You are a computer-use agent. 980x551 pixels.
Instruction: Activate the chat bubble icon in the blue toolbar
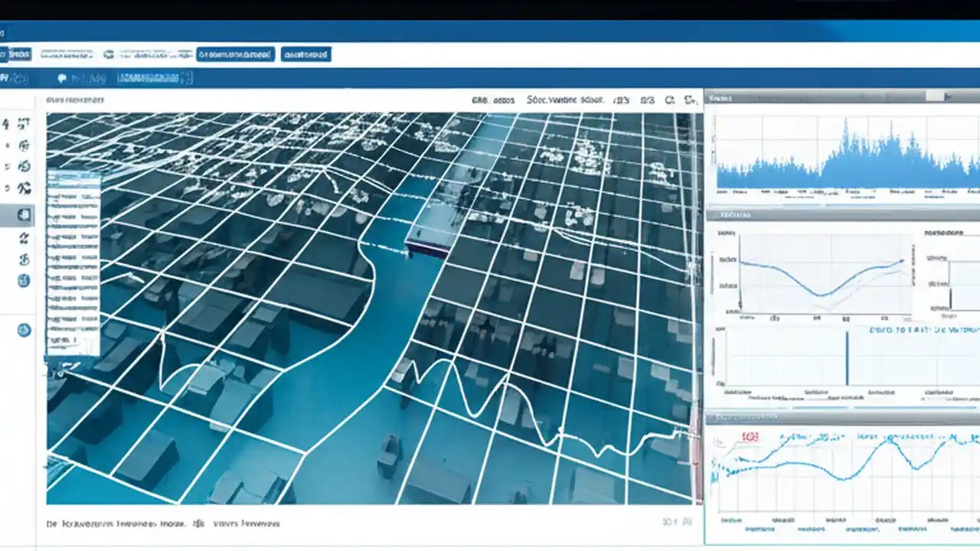[x=63, y=77]
